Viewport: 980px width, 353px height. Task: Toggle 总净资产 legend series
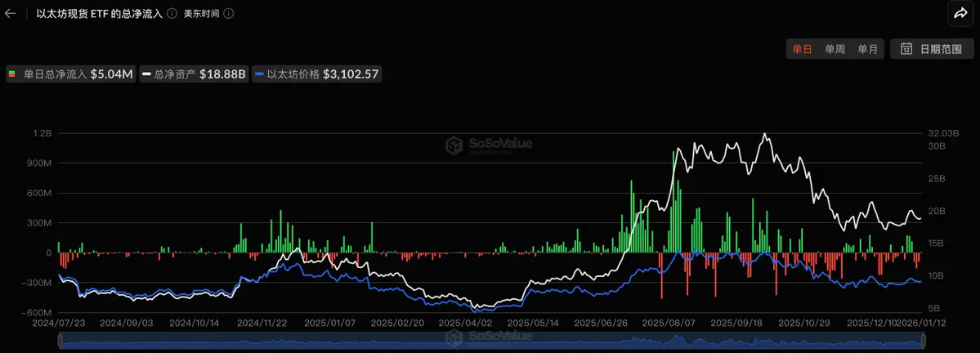tap(194, 74)
